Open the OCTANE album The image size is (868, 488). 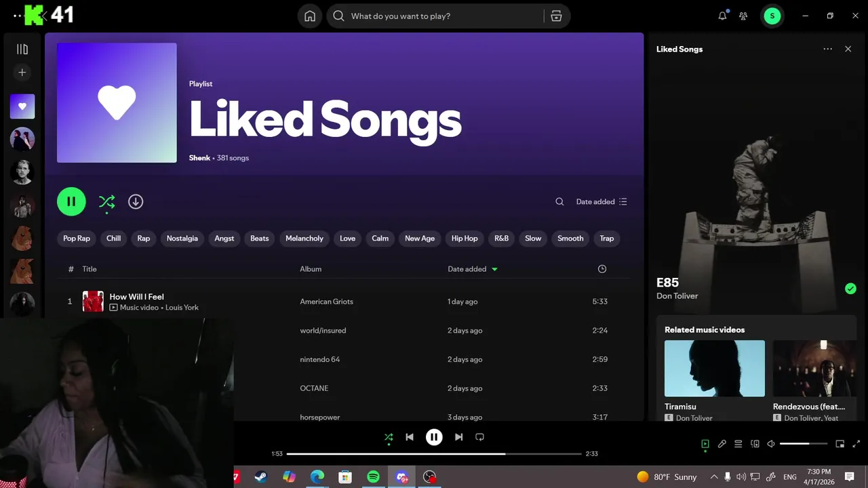pyautogui.click(x=314, y=388)
